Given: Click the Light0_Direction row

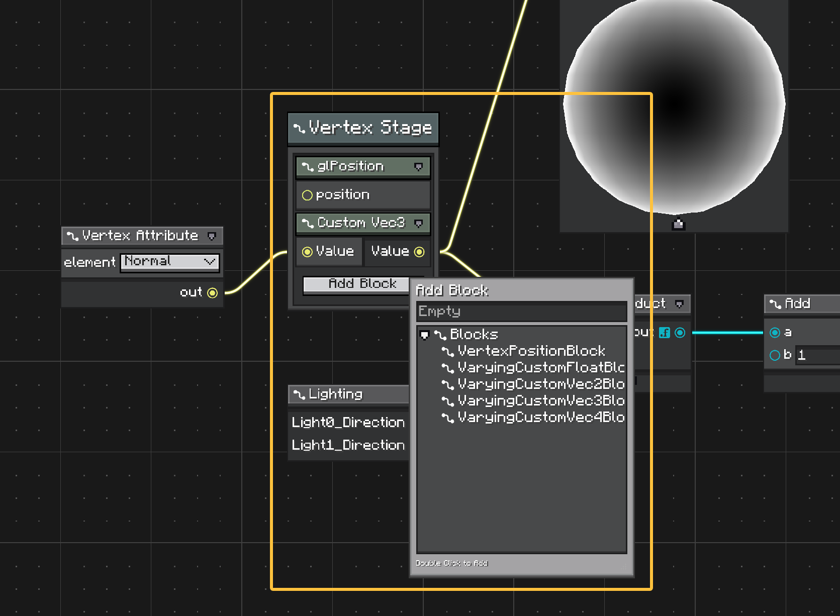Looking at the screenshot, I should pos(348,422).
